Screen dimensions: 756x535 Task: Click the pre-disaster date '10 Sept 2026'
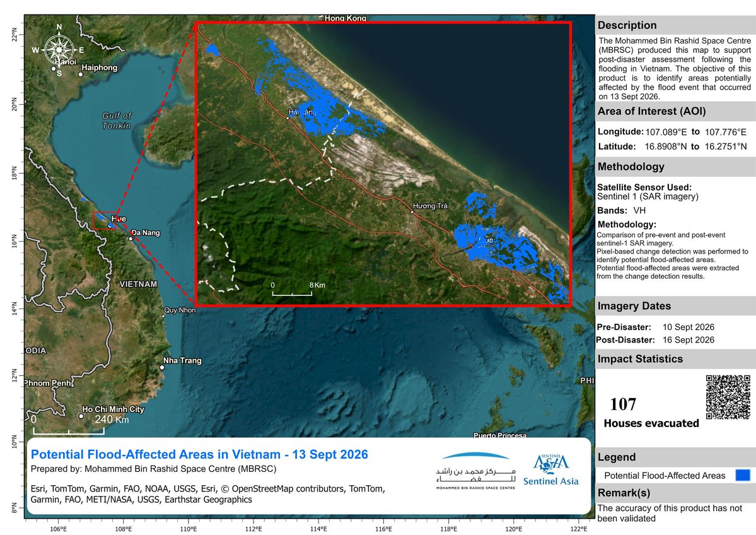(689, 327)
